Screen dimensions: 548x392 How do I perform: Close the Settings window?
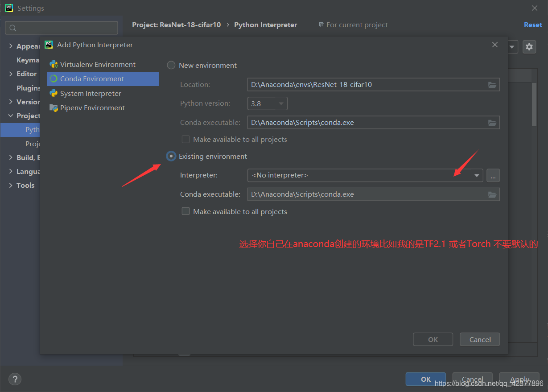pos(535,8)
